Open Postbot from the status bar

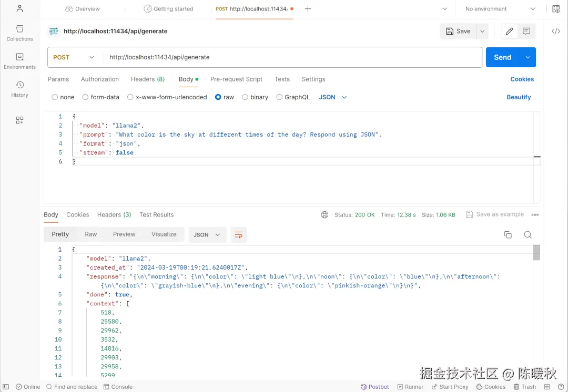374,387
